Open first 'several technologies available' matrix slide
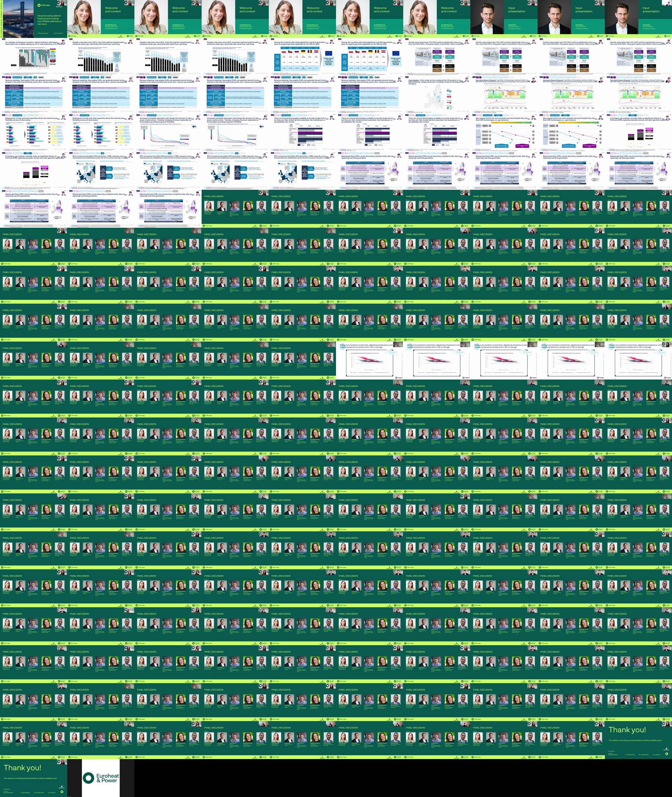This screenshot has width=672, height=797. (302, 132)
